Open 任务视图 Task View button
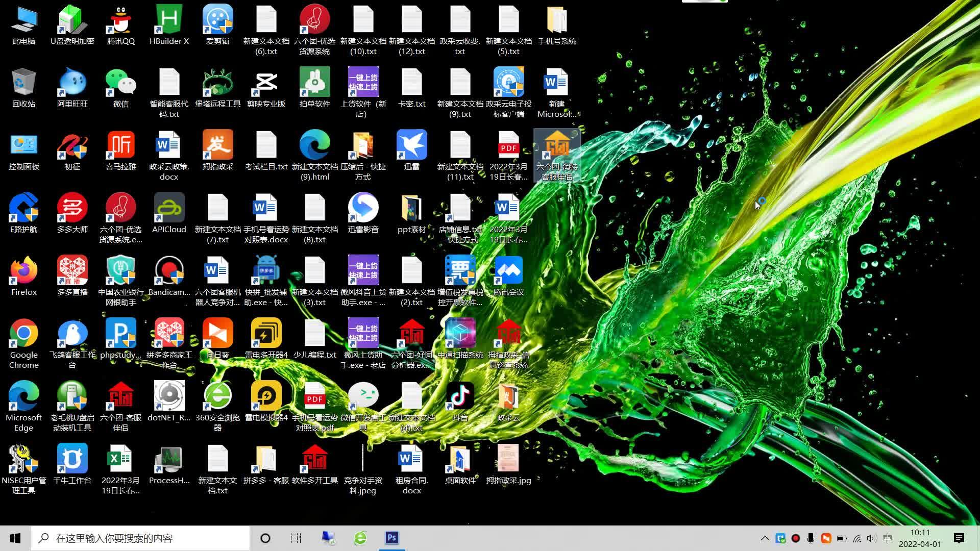The image size is (980, 551). [x=297, y=538]
